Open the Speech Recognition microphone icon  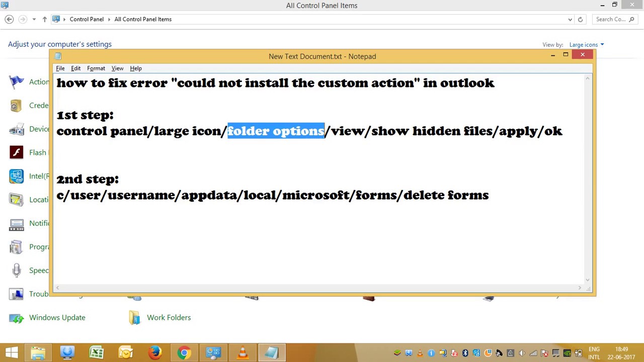pos(16,270)
